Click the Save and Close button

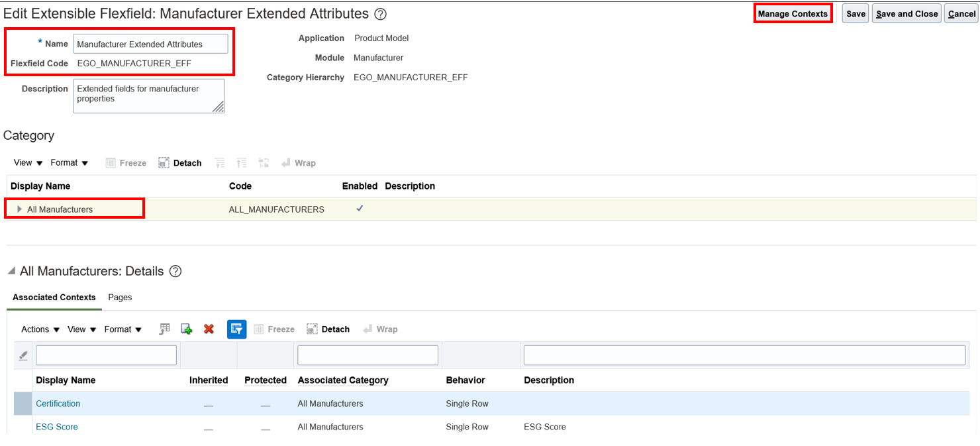click(906, 14)
